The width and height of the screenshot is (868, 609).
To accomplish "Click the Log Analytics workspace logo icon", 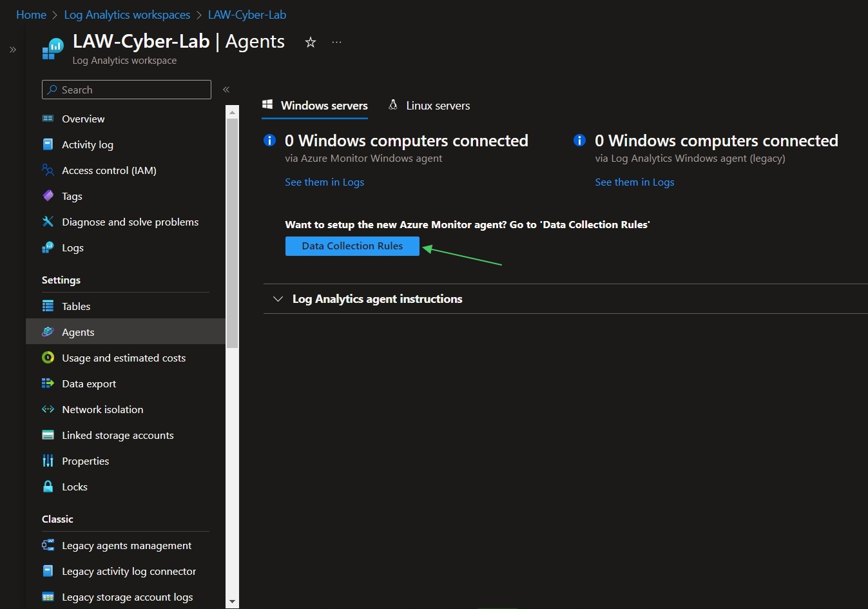I will 53,48.
